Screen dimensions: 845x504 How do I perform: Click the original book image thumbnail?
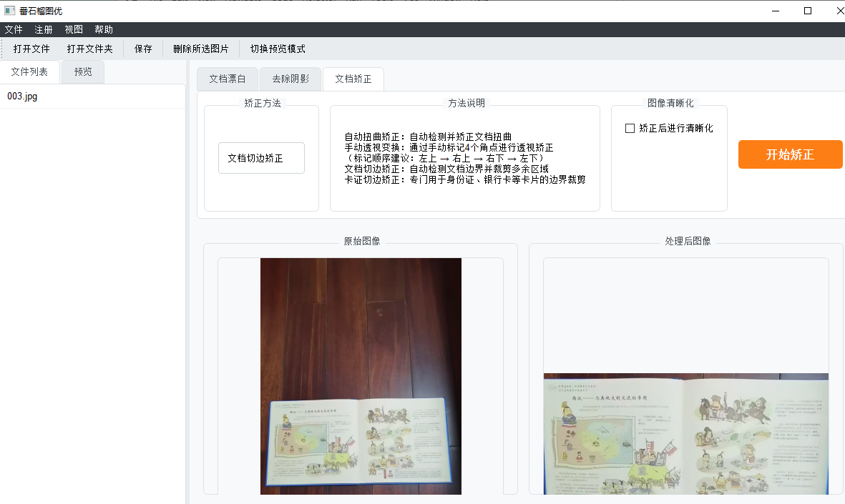361,375
